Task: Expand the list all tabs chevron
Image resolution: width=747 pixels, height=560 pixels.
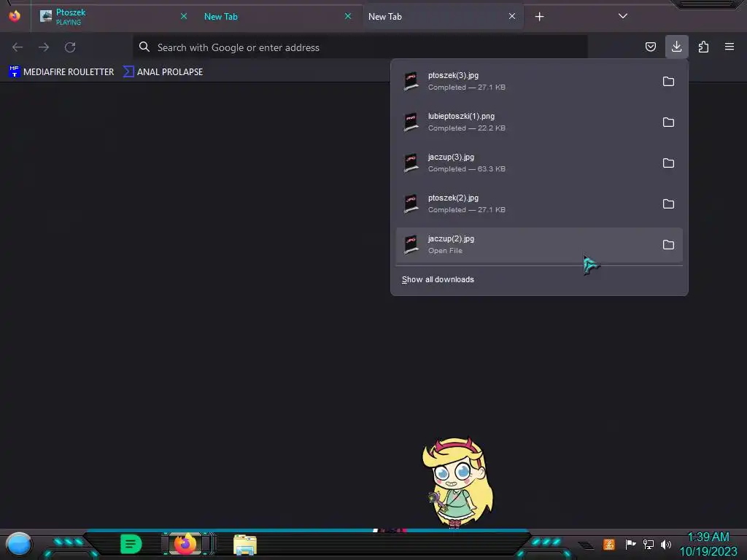Action: point(623,16)
